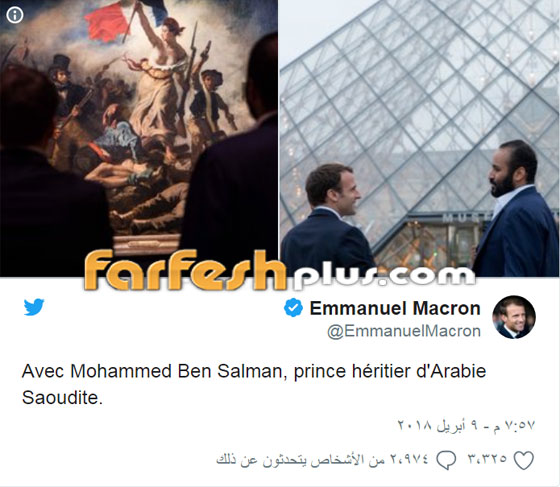Click the farfeshplus.com watermark logo
The width and height of the screenshot is (560, 487).
(280, 270)
